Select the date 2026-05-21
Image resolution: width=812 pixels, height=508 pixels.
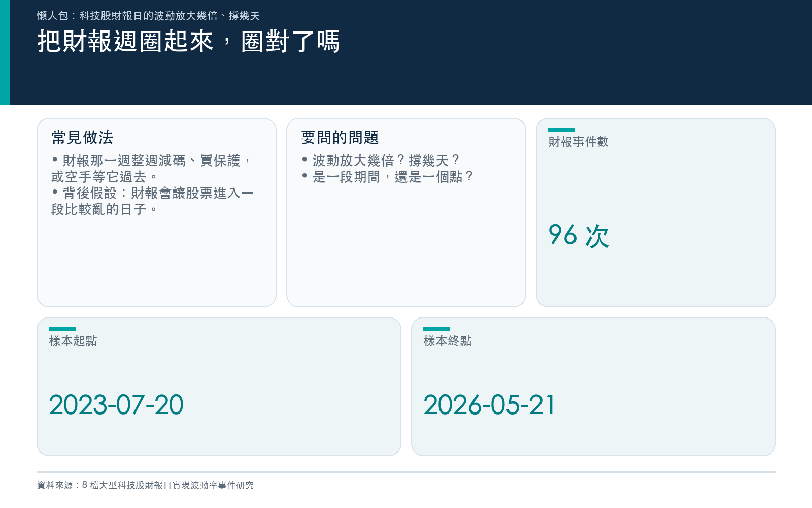(x=489, y=405)
